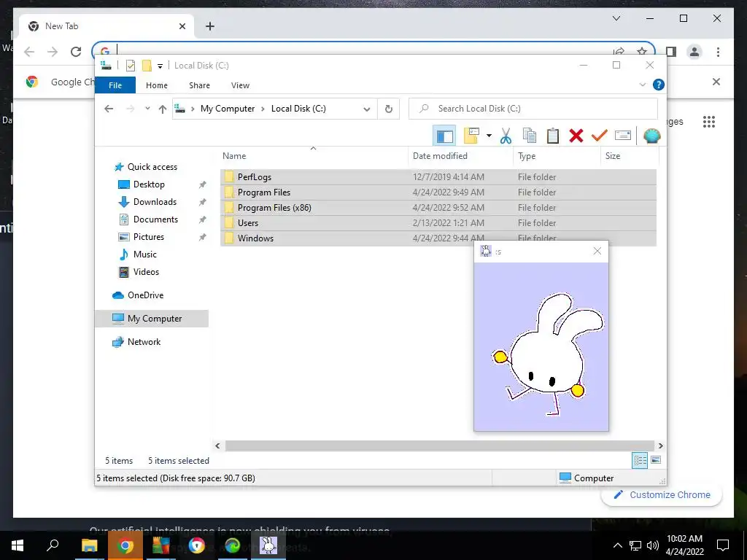This screenshot has height=560, width=747.
Task: Open the Home ribbon tab
Action: 157,85
